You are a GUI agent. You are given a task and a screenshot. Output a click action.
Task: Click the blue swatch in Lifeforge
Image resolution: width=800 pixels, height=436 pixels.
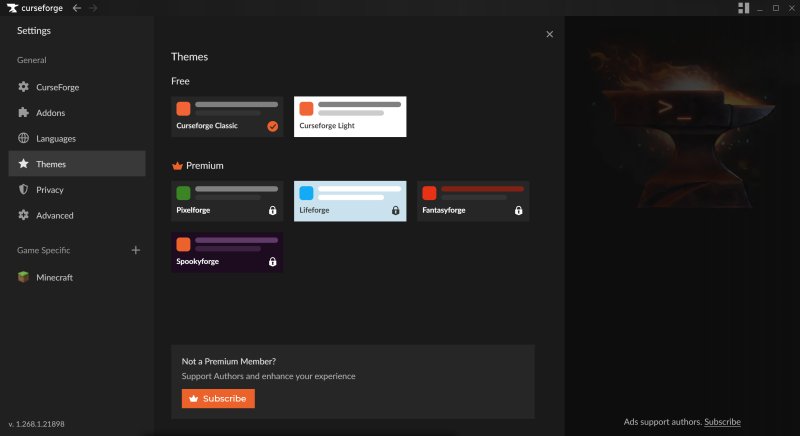pyautogui.click(x=306, y=193)
